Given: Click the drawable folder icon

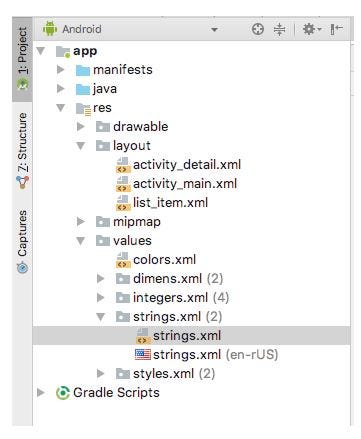Looking at the screenshot, I should 103,127.
